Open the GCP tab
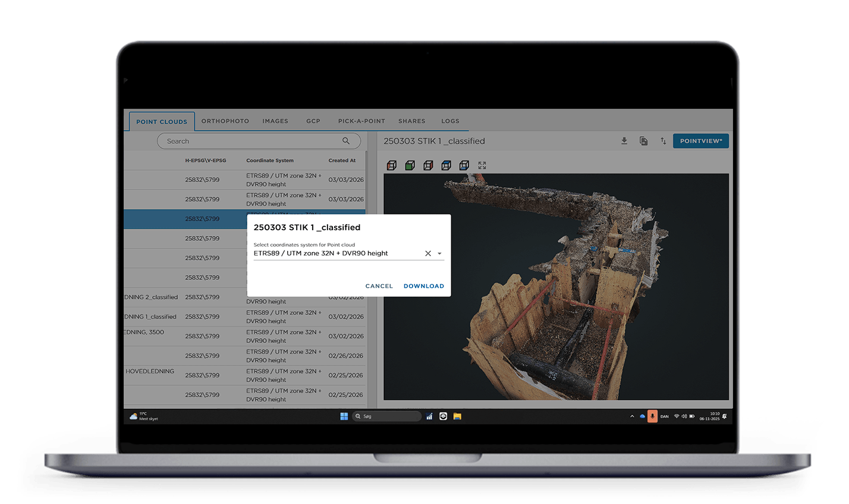The height and width of the screenshot is (504, 849). coord(313,121)
